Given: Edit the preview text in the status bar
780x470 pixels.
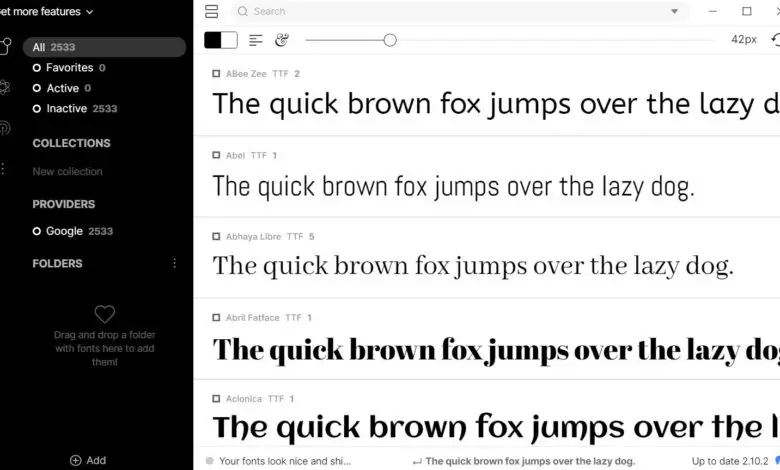Looking at the screenshot, I should [x=530, y=462].
